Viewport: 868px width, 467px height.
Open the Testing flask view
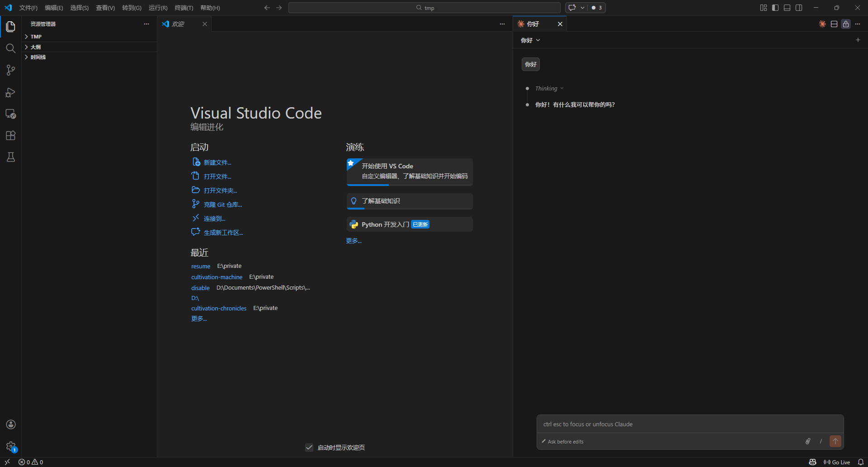tap(10, 157)
